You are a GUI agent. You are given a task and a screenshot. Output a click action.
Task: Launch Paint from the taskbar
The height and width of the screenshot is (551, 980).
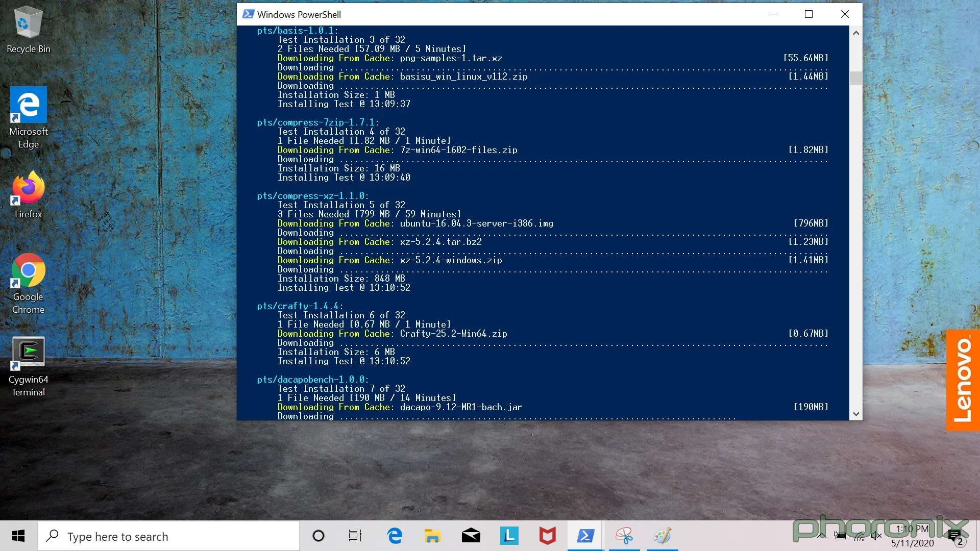[x=662, y=536]
